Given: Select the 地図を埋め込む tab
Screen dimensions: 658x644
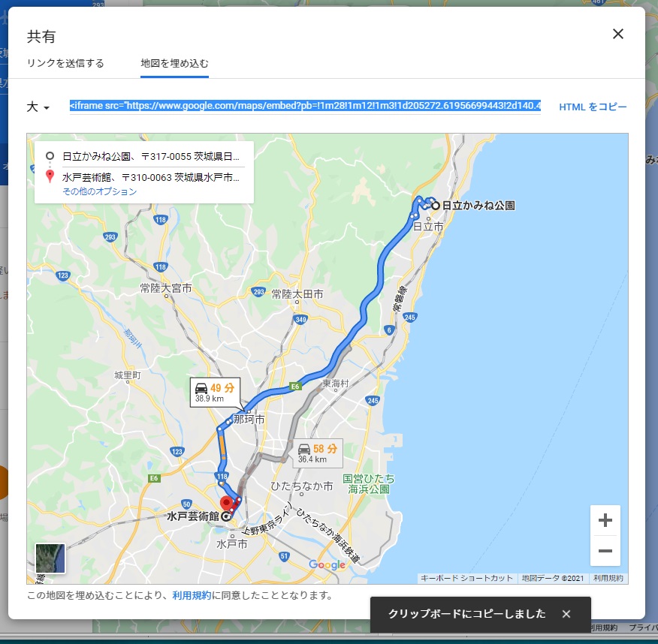Looking at the screenshot, I should pos(174,63).
